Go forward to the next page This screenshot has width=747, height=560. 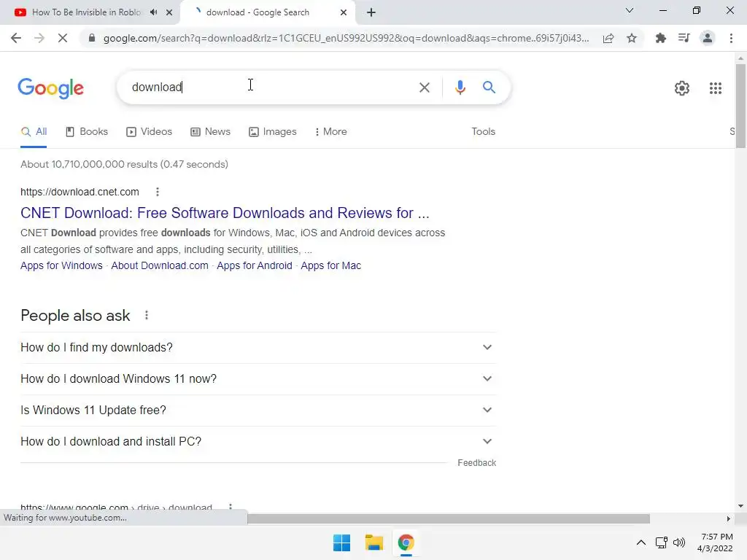pyautogui.click(x=39, y=38)
